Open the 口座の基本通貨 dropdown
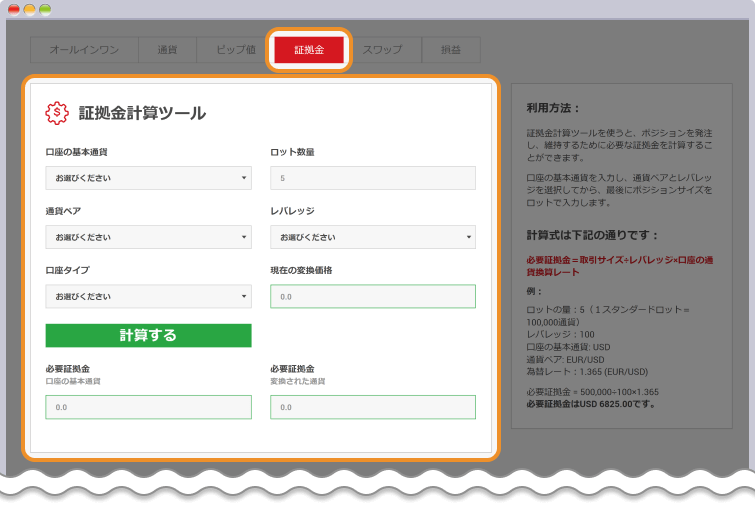This screenshot has height=506, width=755. pyautogui.click(x=148, y=178)
